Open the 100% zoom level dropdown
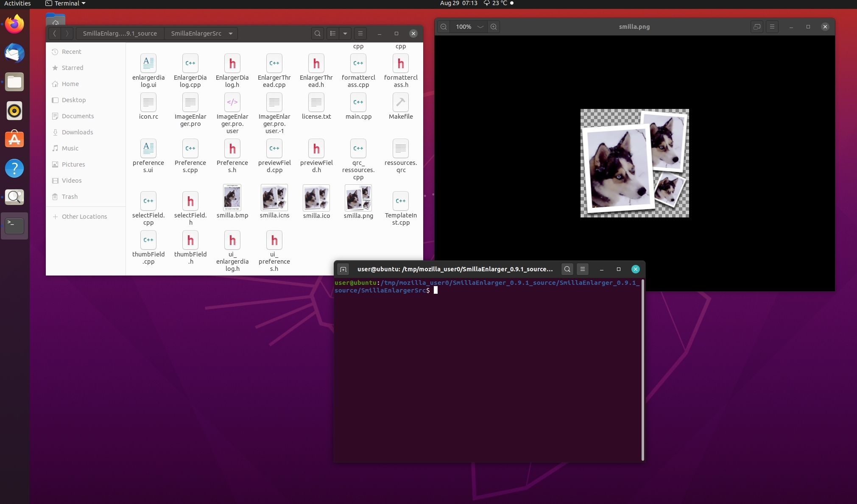This screenshot has height=504, width=857. [x=480, y=27]
